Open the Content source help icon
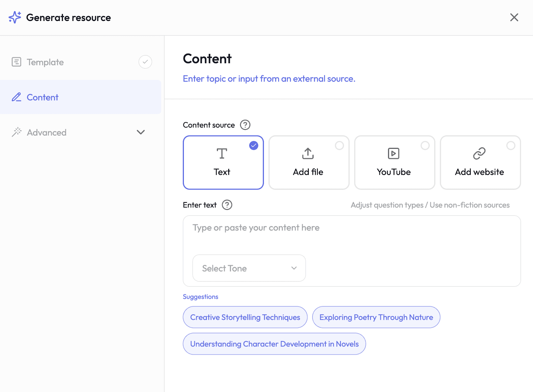Image resolution: width=533 pixels, height=392 pixels. [x=245, y=125]
